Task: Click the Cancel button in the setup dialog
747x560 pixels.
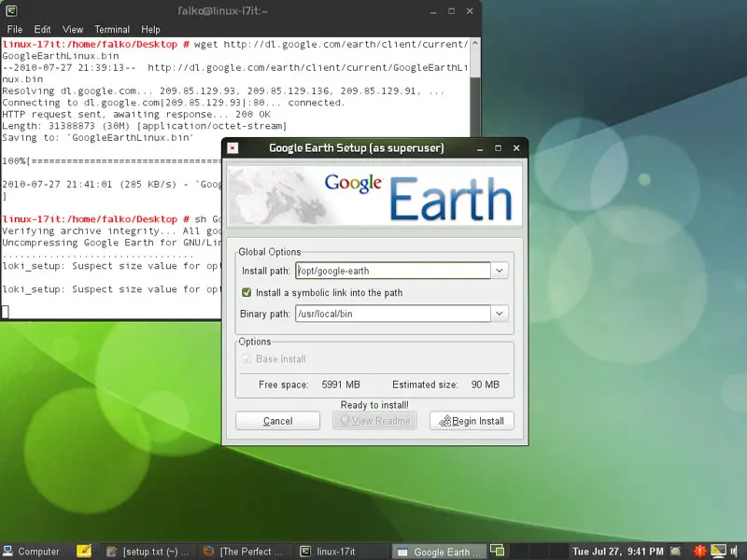Action: [277, 421]
